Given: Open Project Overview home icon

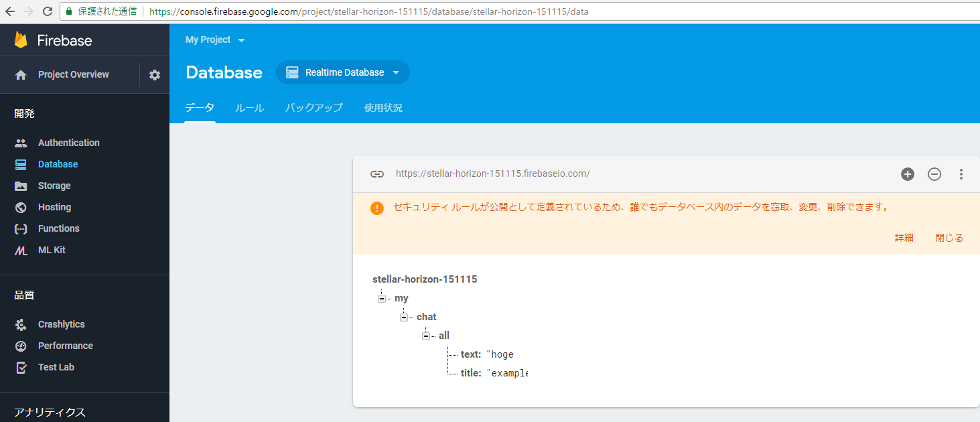Looking at the screenshot, I should (x=21, y=75).
